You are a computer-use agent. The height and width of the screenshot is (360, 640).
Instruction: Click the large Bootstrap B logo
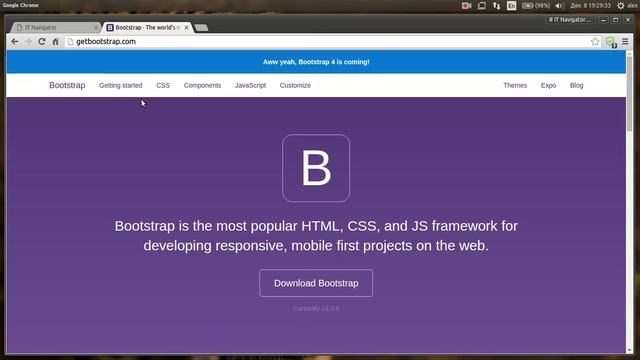click(x=316, y=168)
